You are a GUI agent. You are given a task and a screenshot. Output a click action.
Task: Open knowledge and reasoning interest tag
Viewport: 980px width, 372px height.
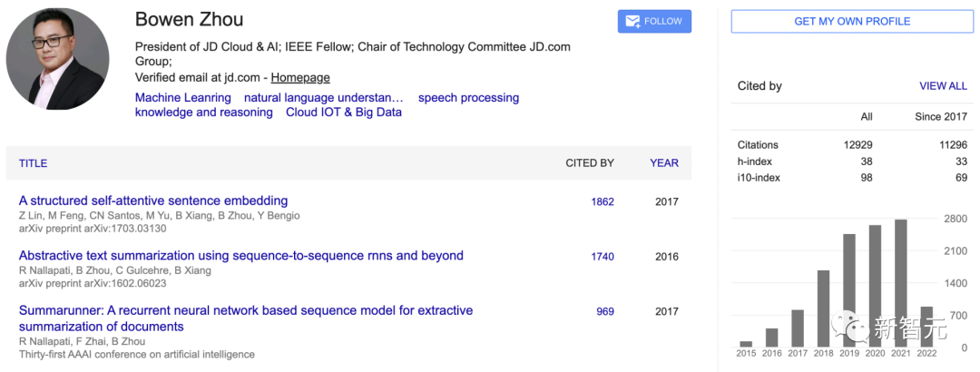(203, 113)
